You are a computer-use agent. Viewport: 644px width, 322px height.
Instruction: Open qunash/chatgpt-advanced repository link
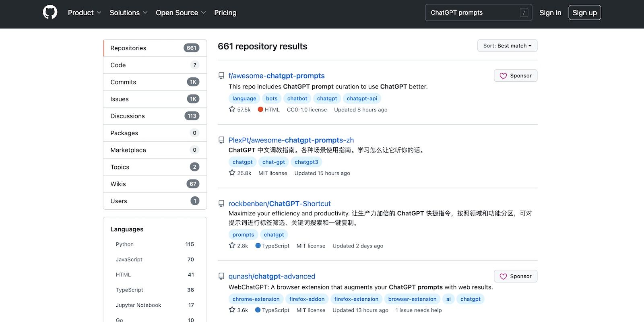(x=272, y=277)
